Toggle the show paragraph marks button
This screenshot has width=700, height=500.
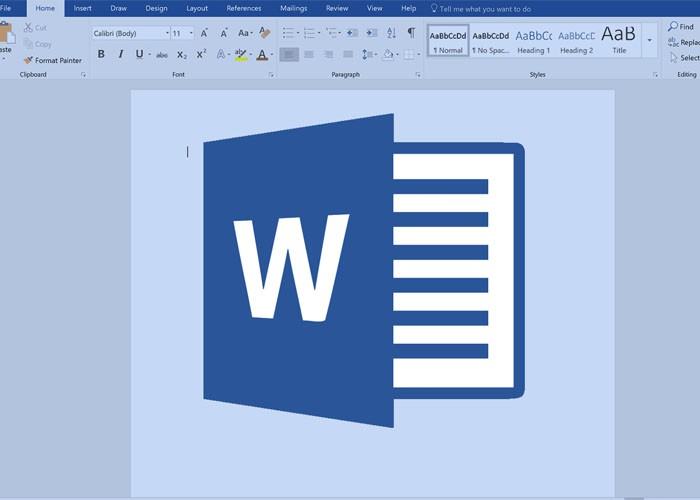[411, 33]
